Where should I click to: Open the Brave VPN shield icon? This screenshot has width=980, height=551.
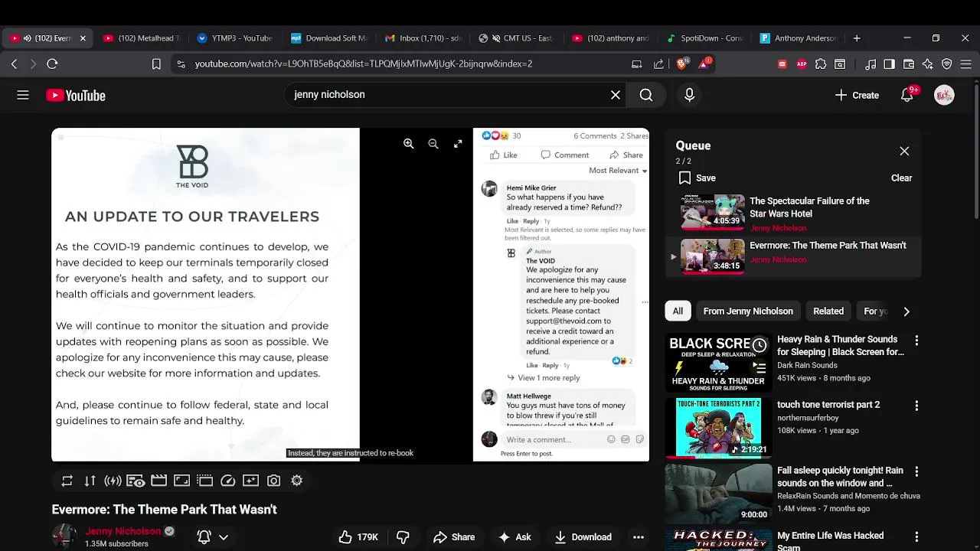947,64
